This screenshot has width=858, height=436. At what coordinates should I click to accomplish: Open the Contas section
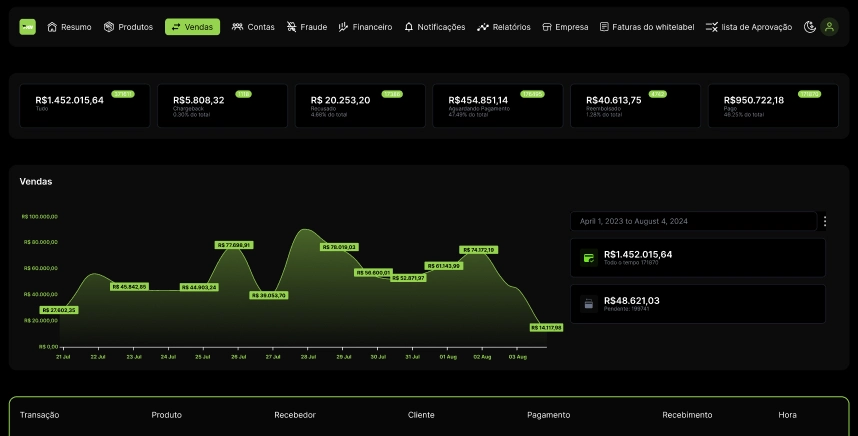tap(253, 27)
